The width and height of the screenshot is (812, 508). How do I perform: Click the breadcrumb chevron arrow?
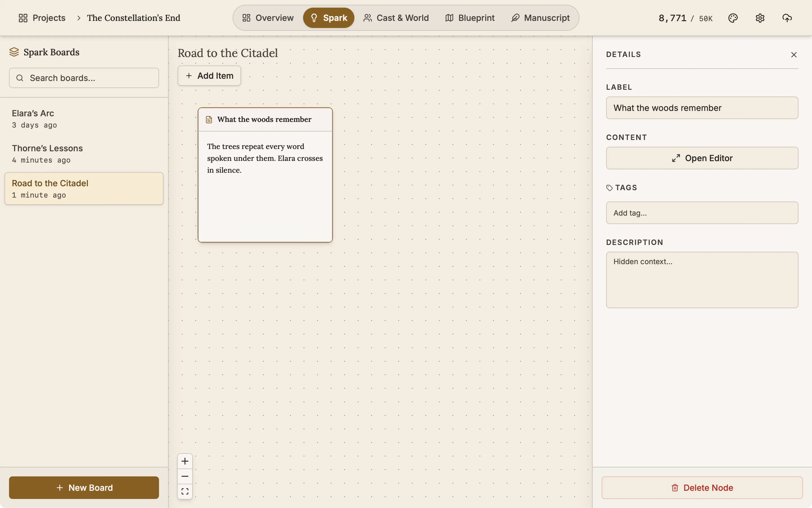[x=79, y=18]
